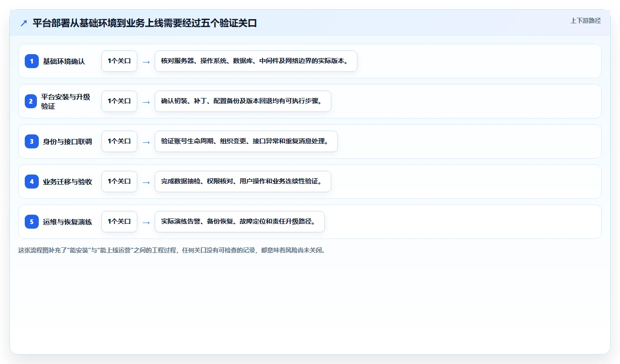The width and height of the screenshot is (620, 364).
Task: Click the 1个关口 pill in 基础环境确认 row
Action: tap(119, 61)
